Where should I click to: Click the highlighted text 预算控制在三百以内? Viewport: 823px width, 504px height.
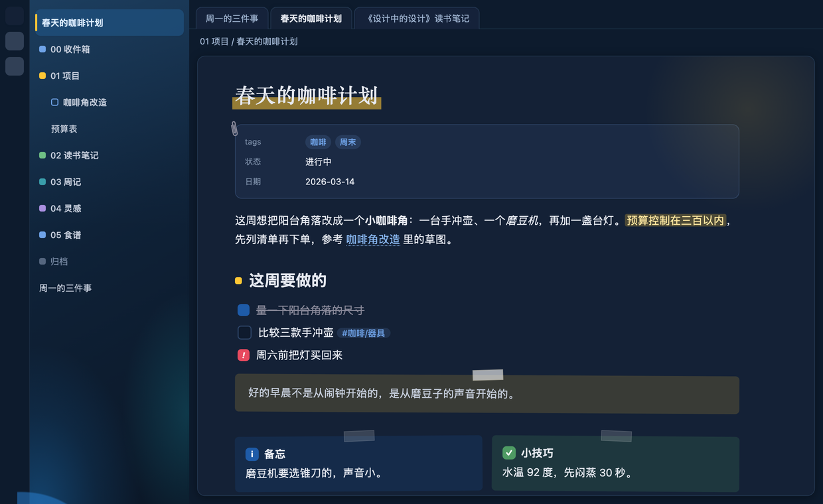pyautogui.click(x=676, y=220)
